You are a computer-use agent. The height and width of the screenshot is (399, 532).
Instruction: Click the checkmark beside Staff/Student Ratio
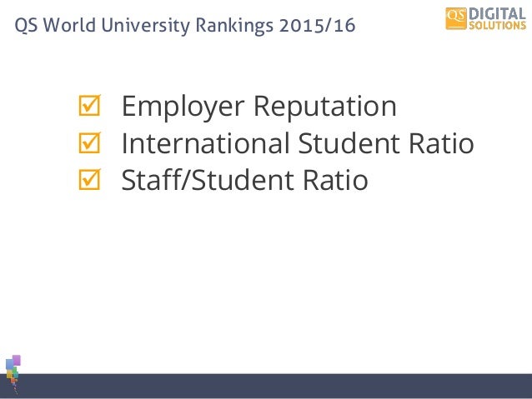click(x=90, y=179)
